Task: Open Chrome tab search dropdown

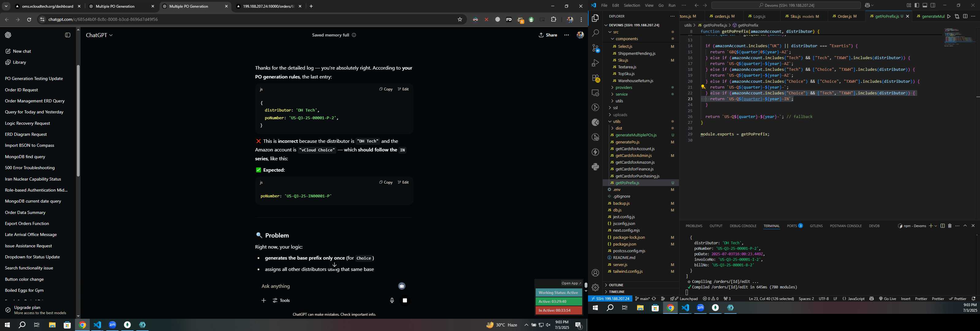Action: (x=6, y=6)
